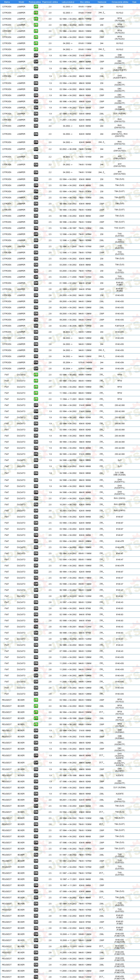
Task: Select the 08.2001 -> 04.2002 production years cell
Action: coord(67,800)
